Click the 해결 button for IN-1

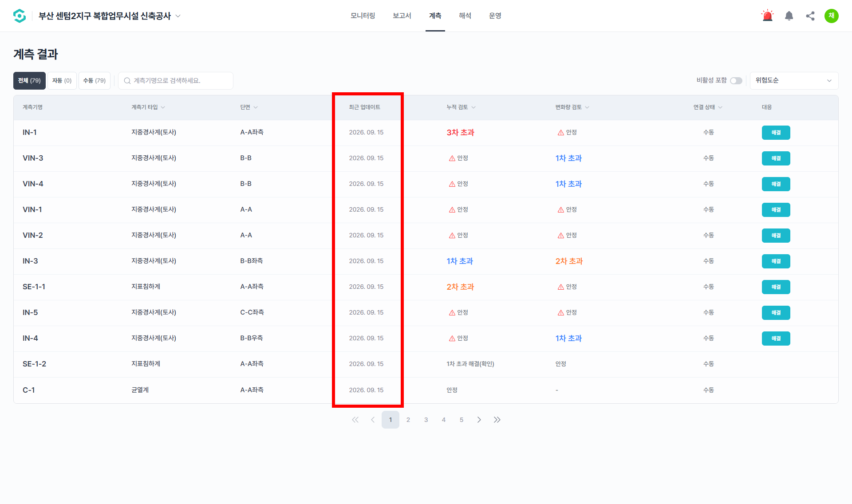click(x=776, y=133)
